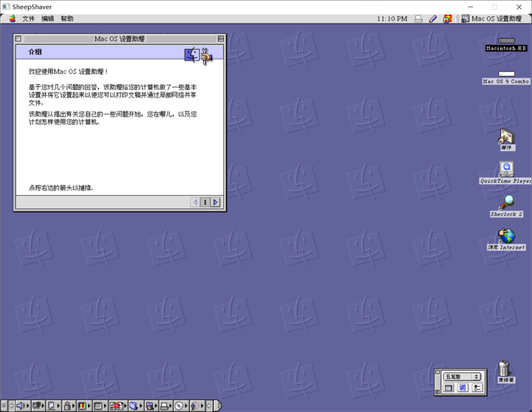Click the printer selector control strip module

click(x=164, y=405)
